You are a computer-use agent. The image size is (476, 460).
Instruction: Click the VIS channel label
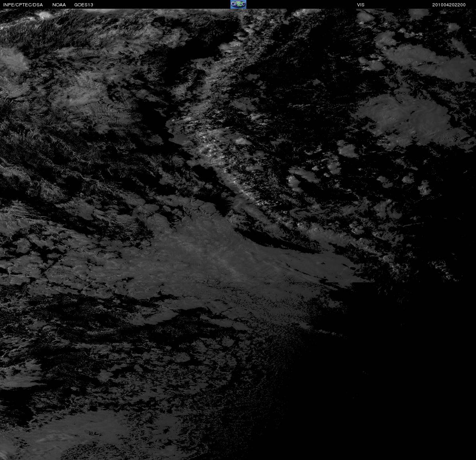click(361, 5)
